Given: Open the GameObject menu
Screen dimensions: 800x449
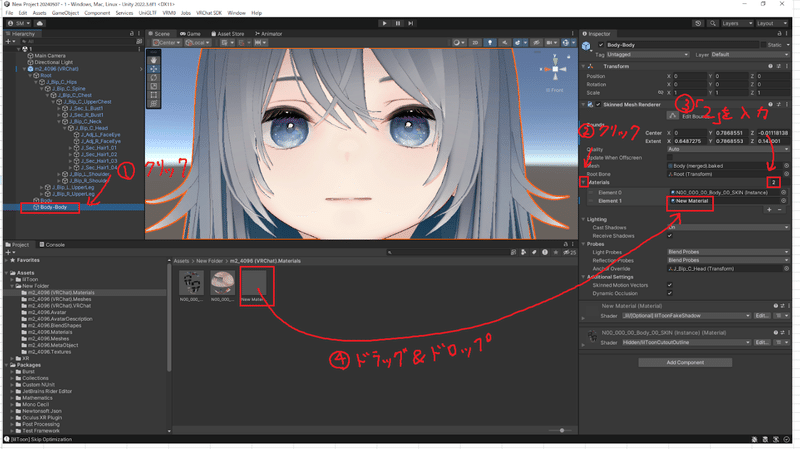Looking at the screenshot, I should [65, 13].
